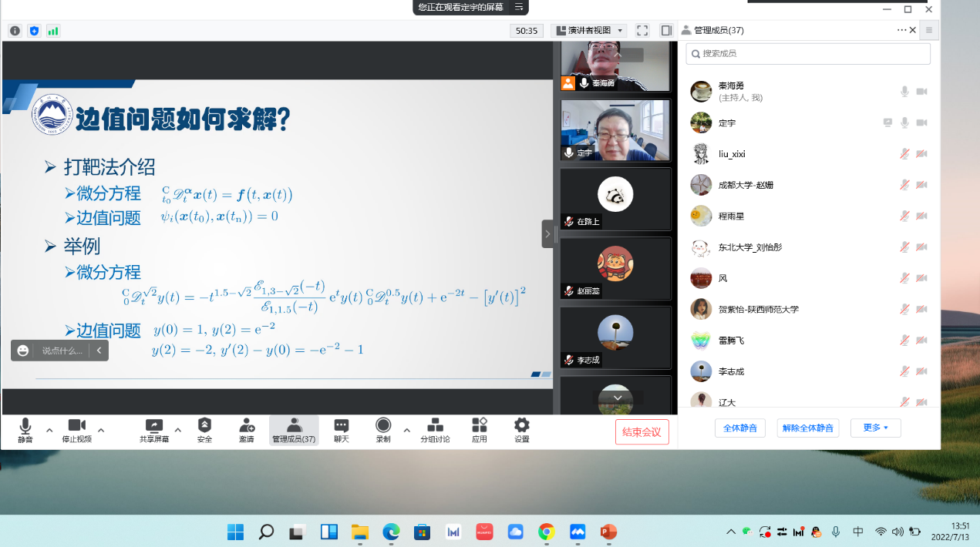
Task: Open PowerPoint from Windows taskbar
Action: click(x=608, y=532)
